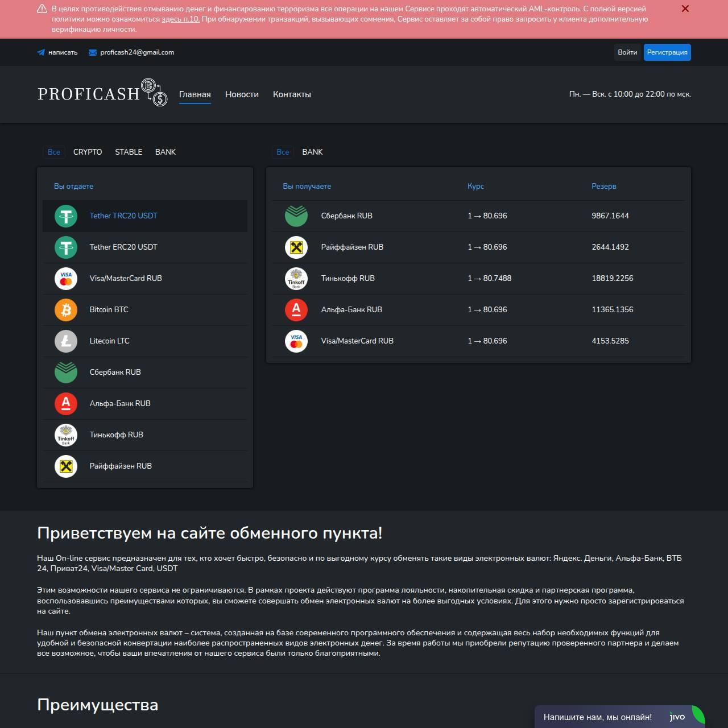Filter give list by STABLE
Image resolution: width=728 pixels, height=728 pixels.
(x=129, y=152)
